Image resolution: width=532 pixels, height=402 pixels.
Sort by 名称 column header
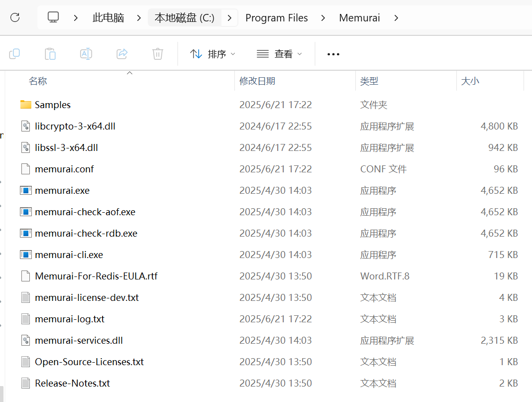tap(38, 81)
